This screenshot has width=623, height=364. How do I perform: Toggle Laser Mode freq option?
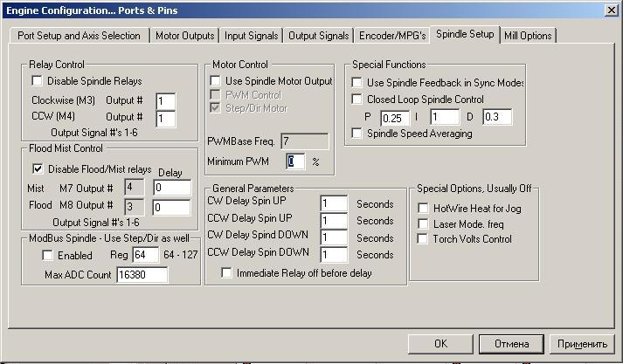tap(423, 224)
